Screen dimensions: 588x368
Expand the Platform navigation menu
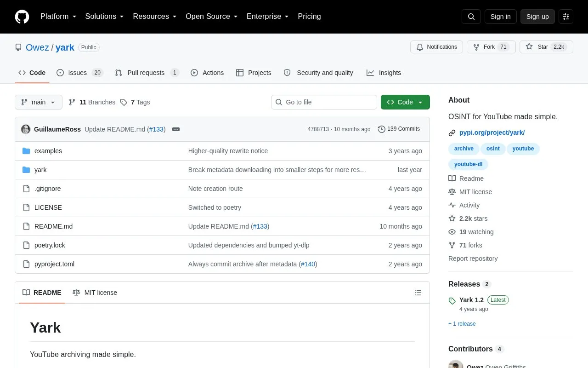coord(58,17)
